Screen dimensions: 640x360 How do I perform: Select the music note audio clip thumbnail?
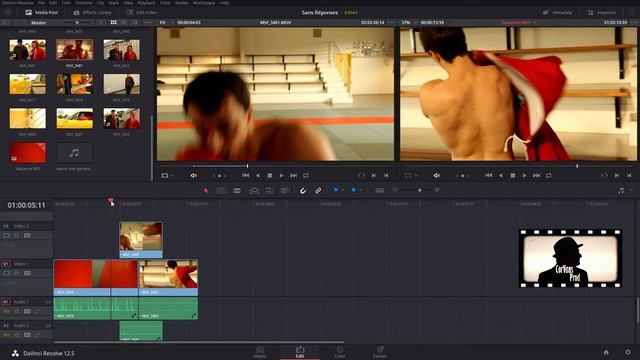pos(74,153)
